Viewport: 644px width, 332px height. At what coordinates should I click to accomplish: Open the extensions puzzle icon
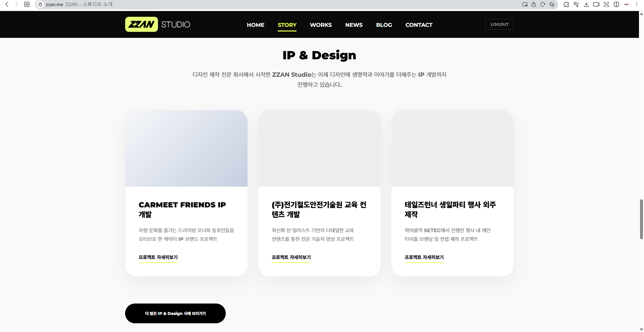pos(566,4)
